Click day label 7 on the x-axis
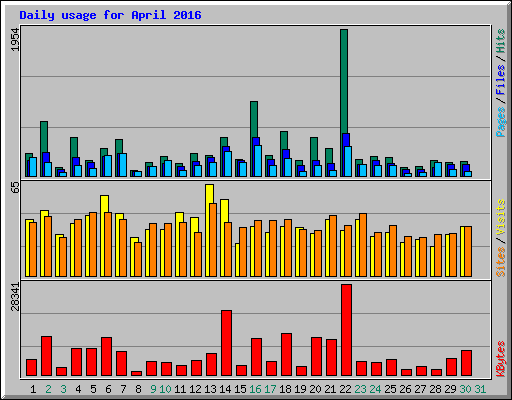 [123, 389]
